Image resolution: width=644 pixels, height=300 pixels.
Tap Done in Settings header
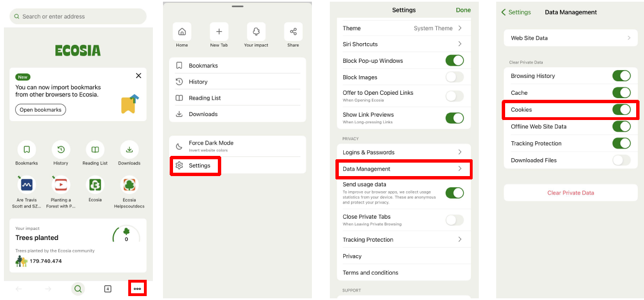(x=463, y=10)
